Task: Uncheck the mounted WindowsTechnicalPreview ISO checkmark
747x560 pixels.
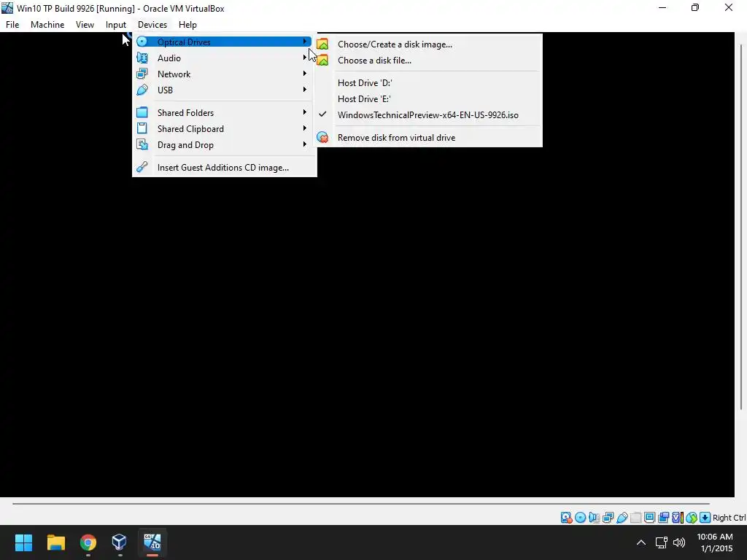Action: (322, 114)
